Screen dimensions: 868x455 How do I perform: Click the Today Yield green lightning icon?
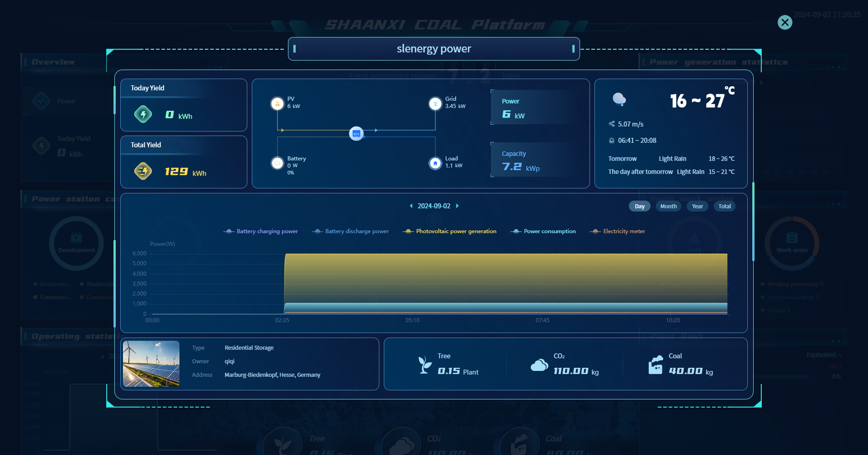point(143,114)
